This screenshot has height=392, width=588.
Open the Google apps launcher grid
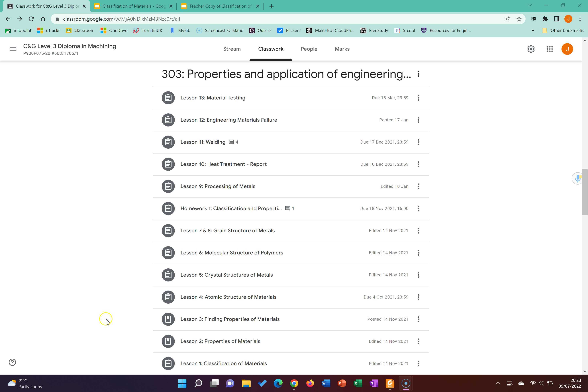coord(550,49)
